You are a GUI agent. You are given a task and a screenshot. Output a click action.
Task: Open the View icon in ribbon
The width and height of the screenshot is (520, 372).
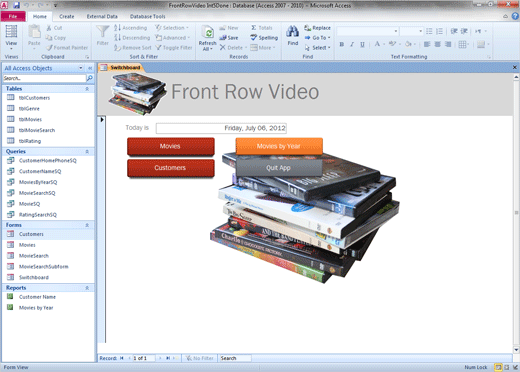(x=11, y=32)
